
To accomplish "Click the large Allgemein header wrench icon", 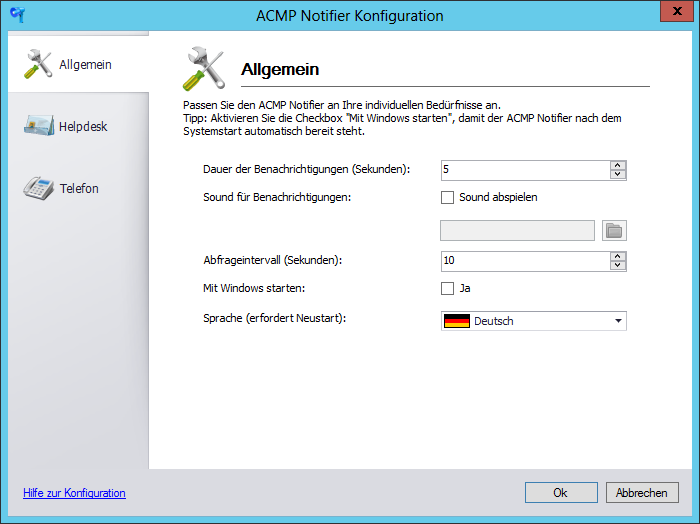I will click(204, 69).
